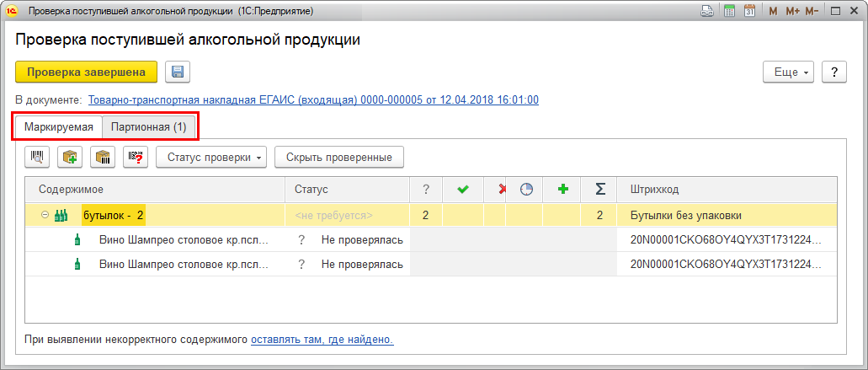This screenshot has height=370, width=868.
Task: Click the box with barcode icon
Action: (103, 157)
